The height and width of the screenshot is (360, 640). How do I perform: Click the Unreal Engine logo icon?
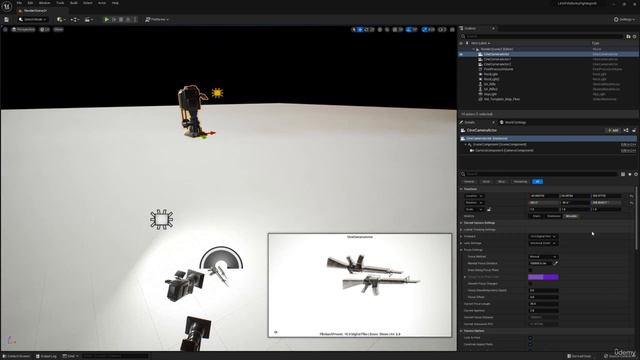pos(7,7)
